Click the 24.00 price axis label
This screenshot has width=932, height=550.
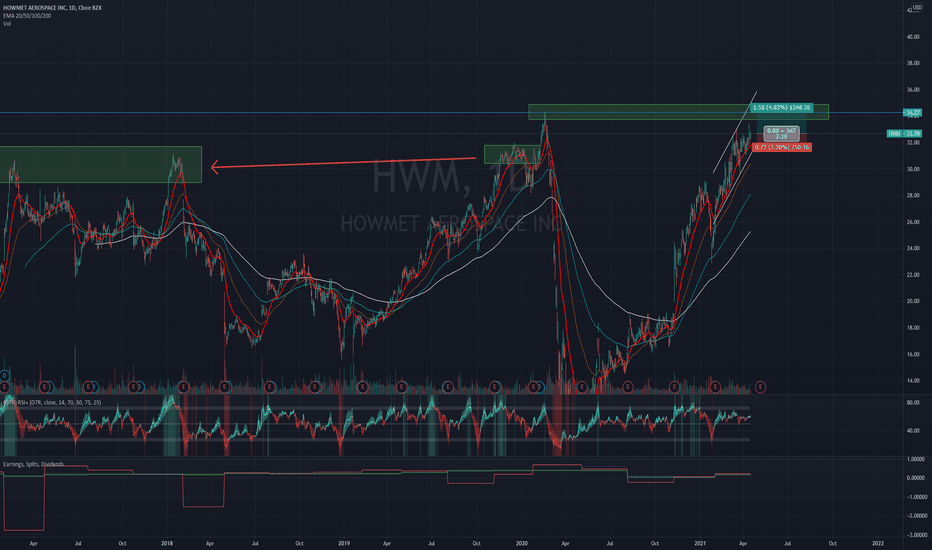pyautogui.click(x=912, y=248)
